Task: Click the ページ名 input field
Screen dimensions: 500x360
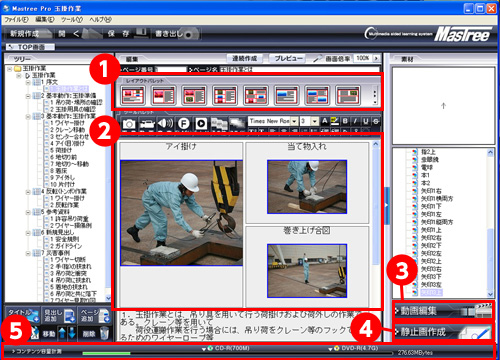Action: coord(299,70)
